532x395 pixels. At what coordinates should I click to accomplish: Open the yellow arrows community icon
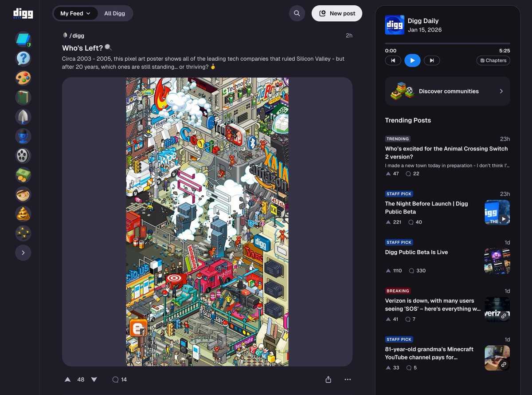click(x=23, y=233)
